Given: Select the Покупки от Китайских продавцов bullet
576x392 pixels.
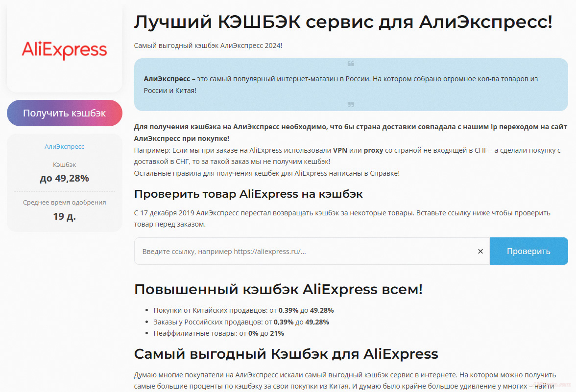Looking at the screenshot, I should click(243, 310).
